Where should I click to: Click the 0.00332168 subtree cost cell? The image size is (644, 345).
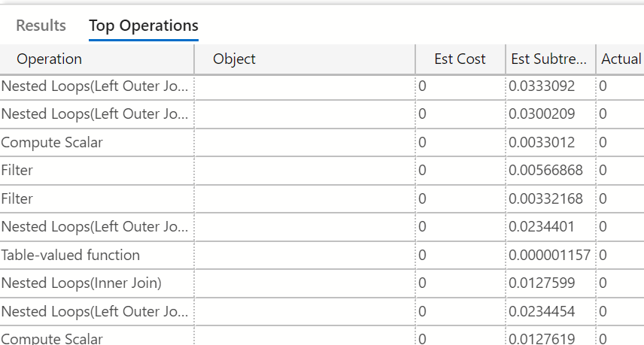[x=545, y=198]
